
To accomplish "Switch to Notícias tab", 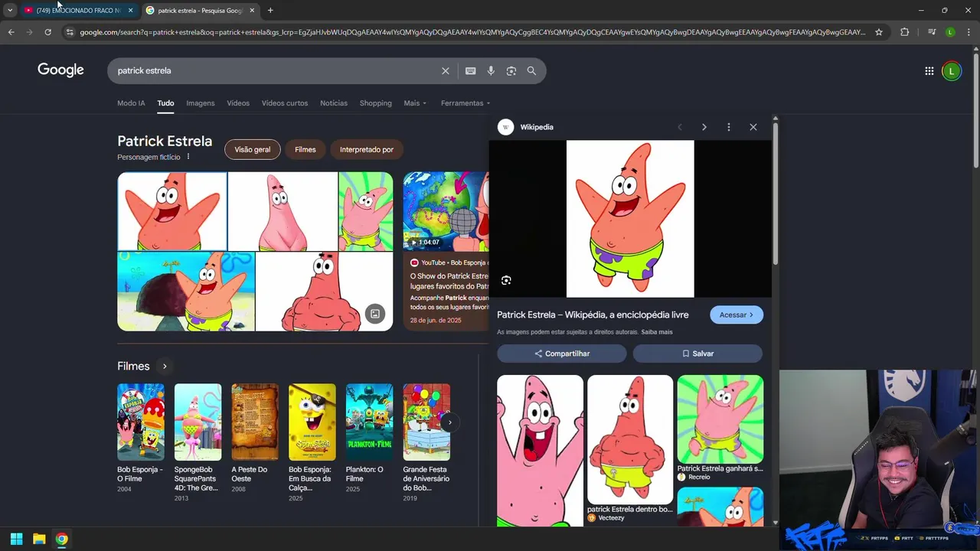I will 334,103.
